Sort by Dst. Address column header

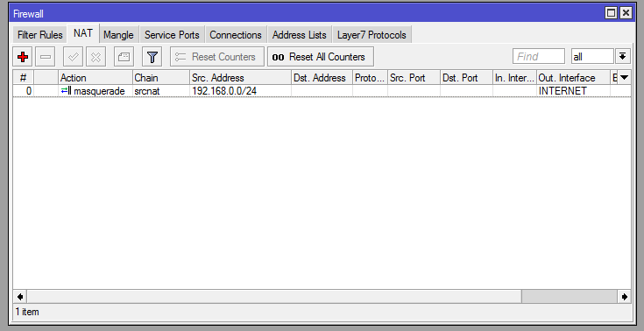322,78
